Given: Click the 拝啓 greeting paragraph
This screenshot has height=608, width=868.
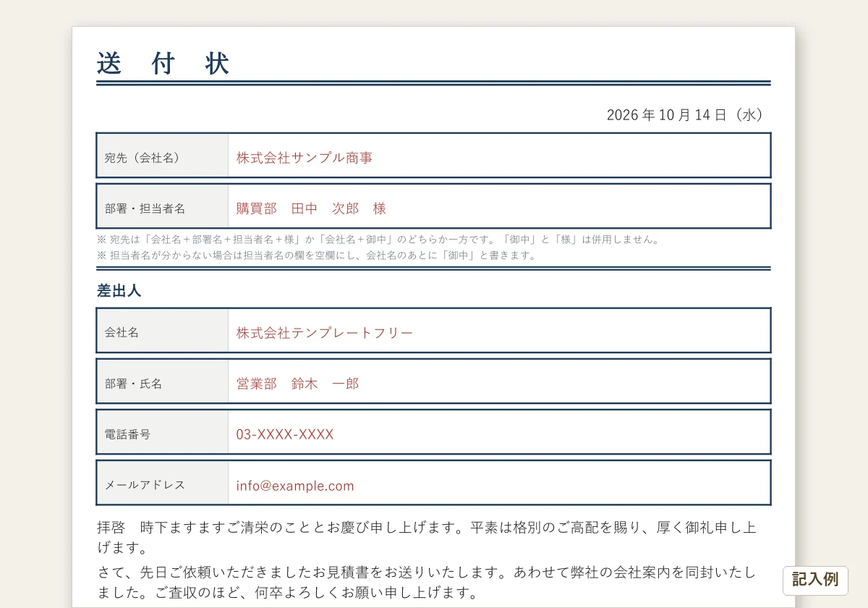Looking at the screenshot, I should pos(427,537).
